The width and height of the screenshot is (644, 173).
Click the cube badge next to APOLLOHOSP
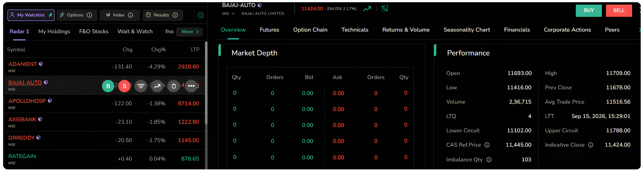pyautogui.click(x=50, y=101)
